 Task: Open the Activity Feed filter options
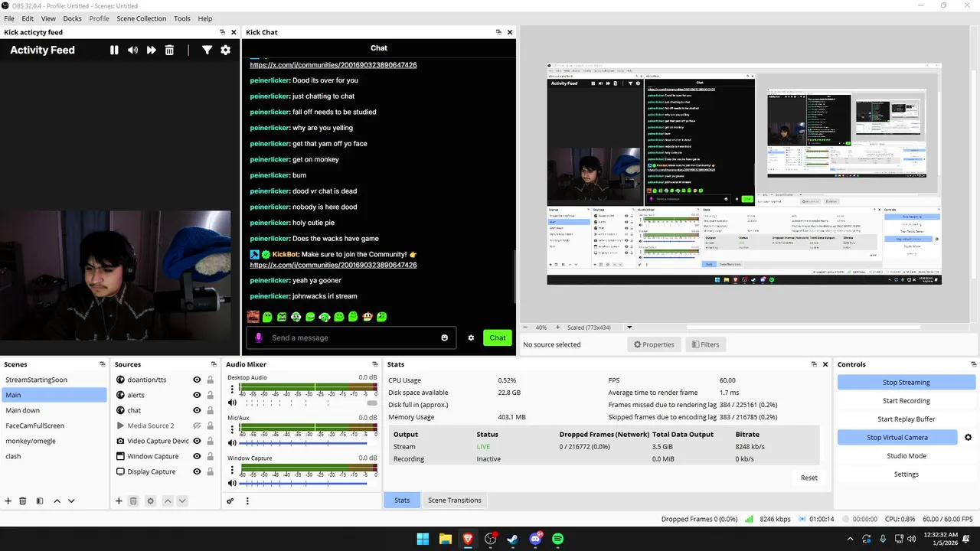pos(207,50)
